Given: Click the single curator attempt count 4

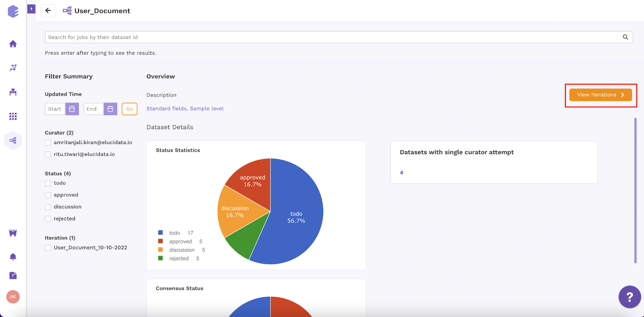Looking at the screenshot, I should [401, 173].
